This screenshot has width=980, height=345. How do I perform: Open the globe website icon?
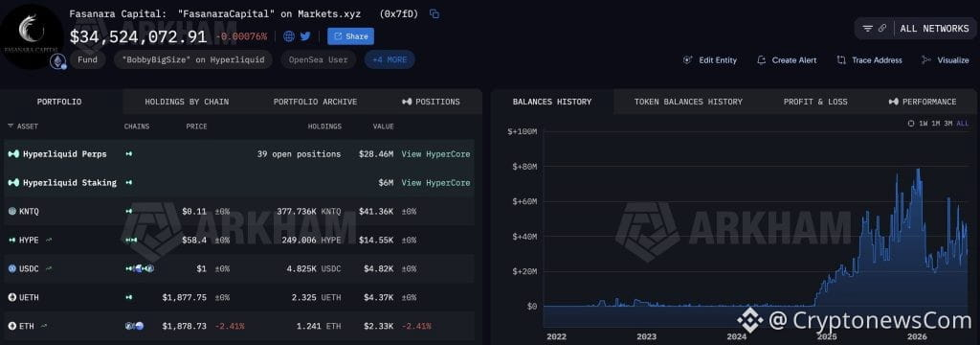[x=289, y=36]
